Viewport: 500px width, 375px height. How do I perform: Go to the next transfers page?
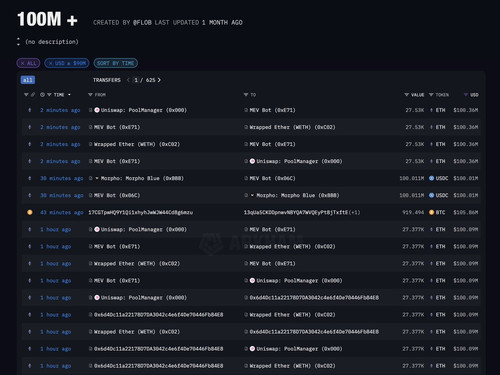pos(159,80)
